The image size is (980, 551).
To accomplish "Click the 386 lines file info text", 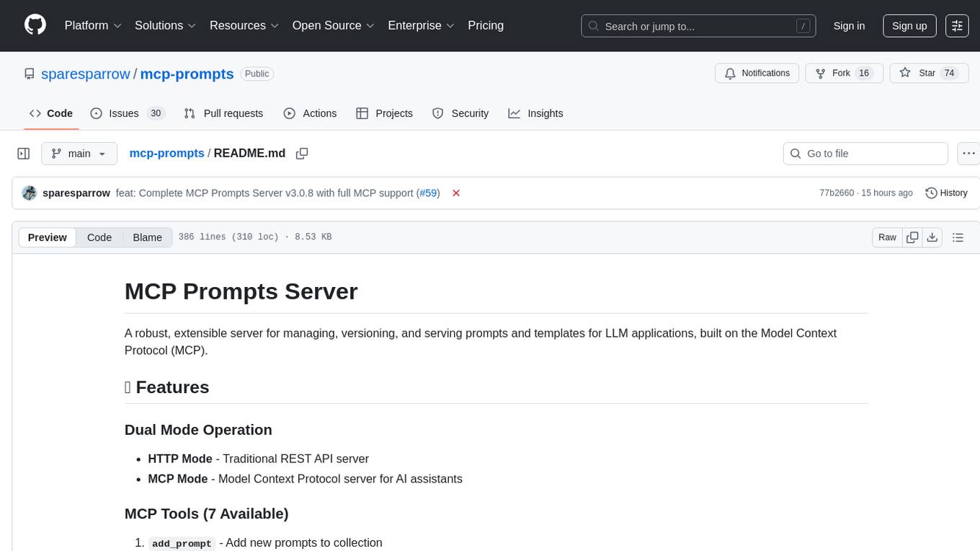I will 255,237.
